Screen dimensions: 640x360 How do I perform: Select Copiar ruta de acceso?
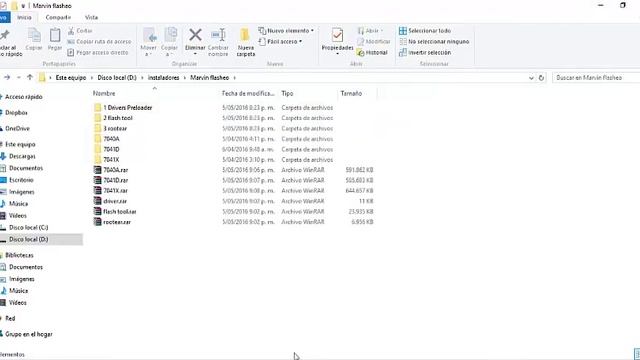(99, 42)
